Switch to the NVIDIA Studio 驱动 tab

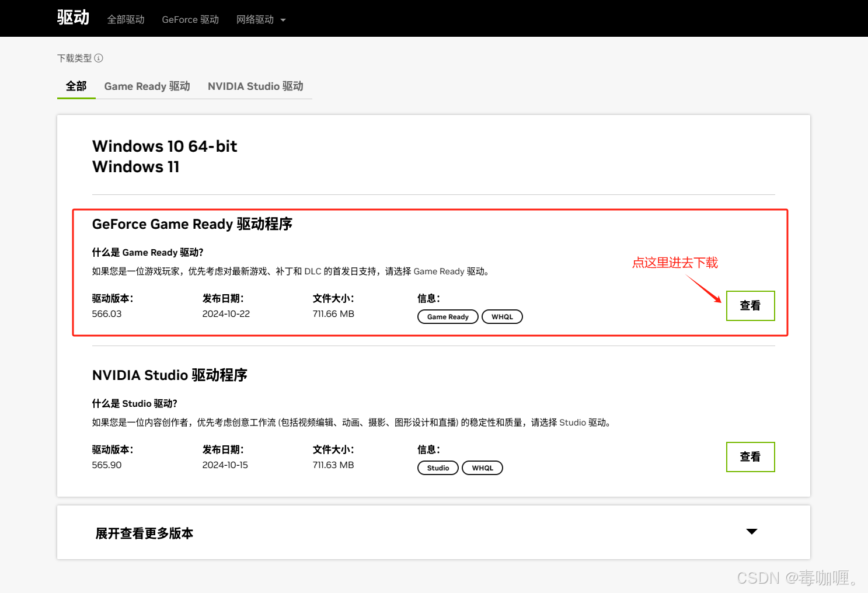coord(256,86)
